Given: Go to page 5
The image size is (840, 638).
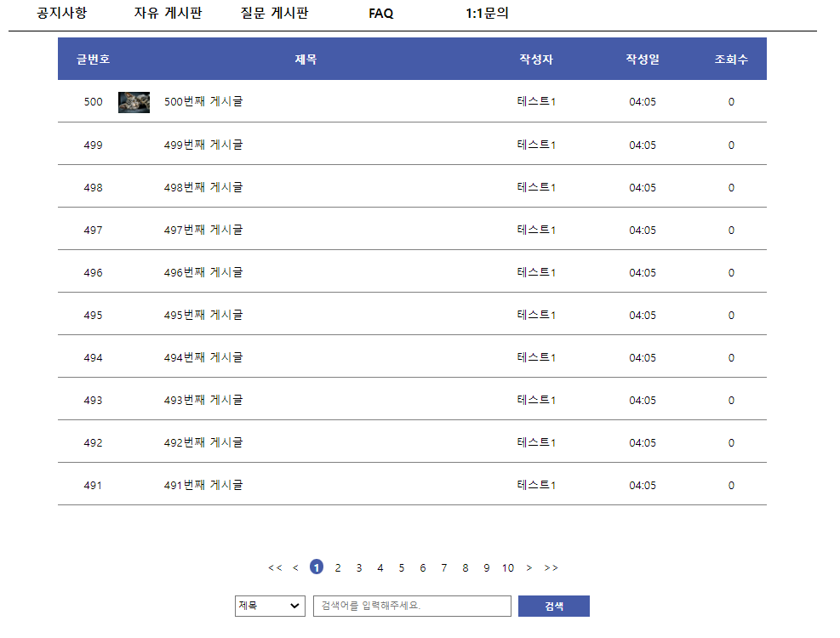Looking at the screenshot, I should point(401,568).
